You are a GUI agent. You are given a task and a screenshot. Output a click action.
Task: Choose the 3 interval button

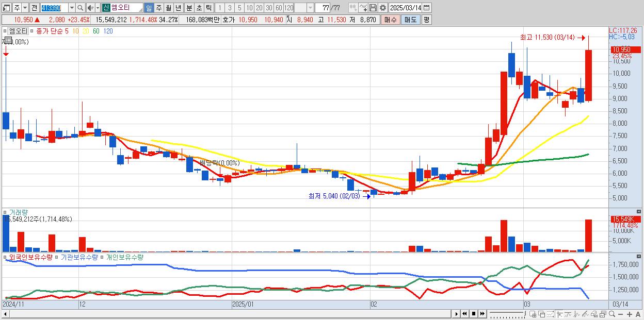(x=230, y=8)
